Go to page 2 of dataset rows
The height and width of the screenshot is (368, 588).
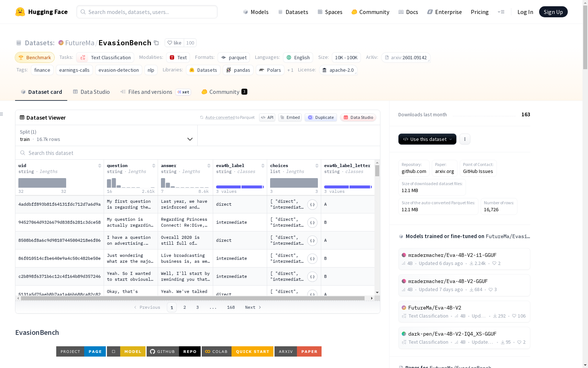[184, 307]
